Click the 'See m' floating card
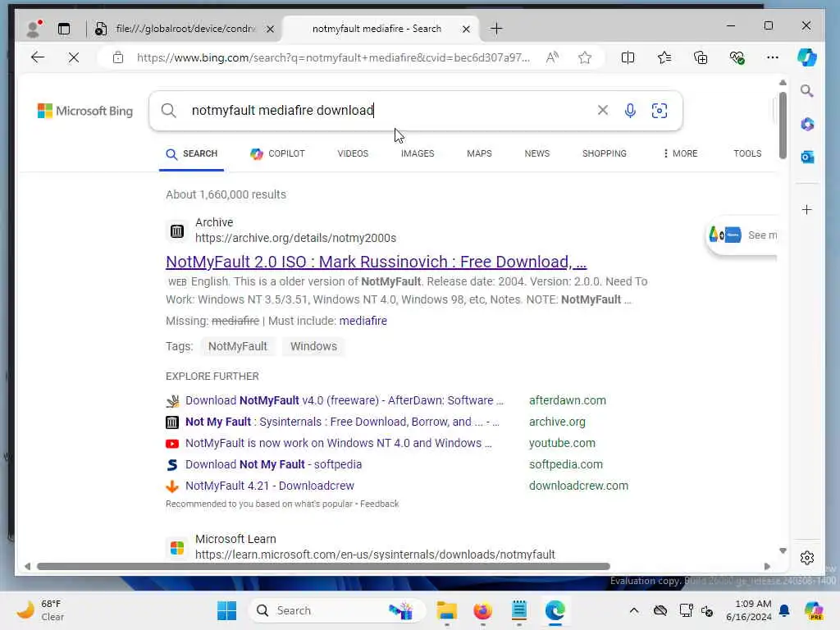 tap(742, 235)
